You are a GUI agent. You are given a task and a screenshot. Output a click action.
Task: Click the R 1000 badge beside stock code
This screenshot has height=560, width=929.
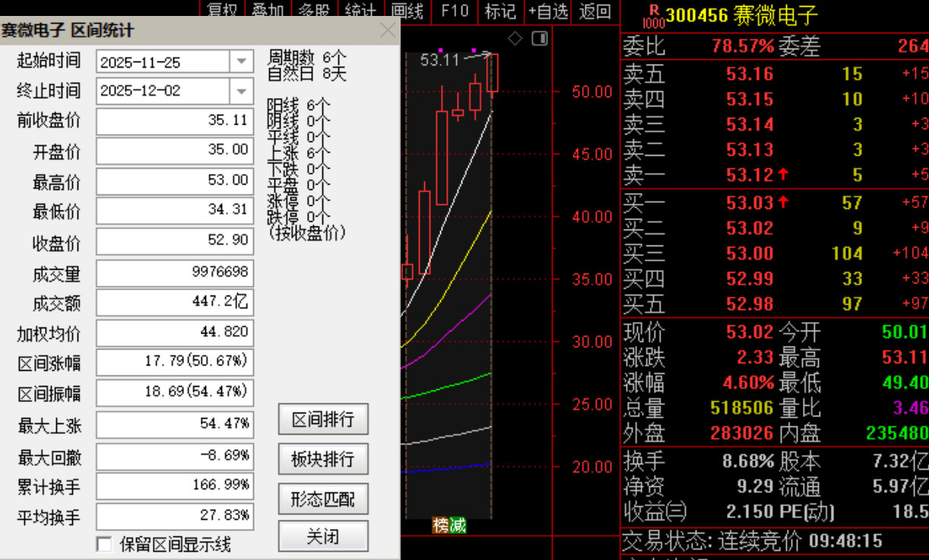click(x=653, y=15)
